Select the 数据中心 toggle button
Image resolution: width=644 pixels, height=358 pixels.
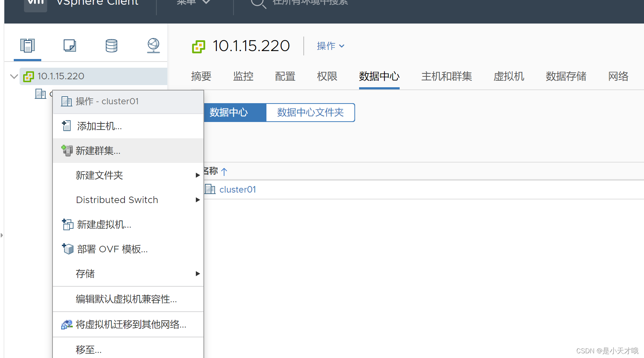[229, 113]
